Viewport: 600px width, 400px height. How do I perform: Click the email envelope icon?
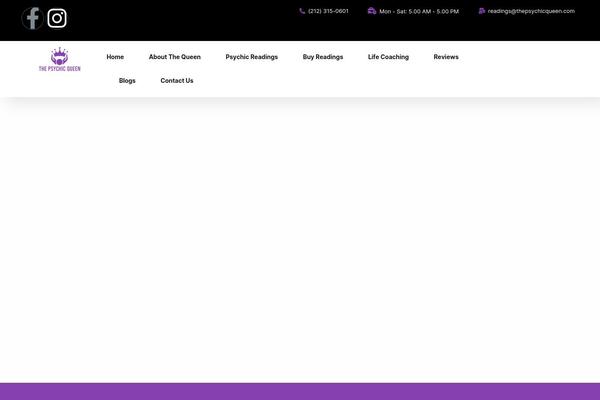tap(482, 11)
